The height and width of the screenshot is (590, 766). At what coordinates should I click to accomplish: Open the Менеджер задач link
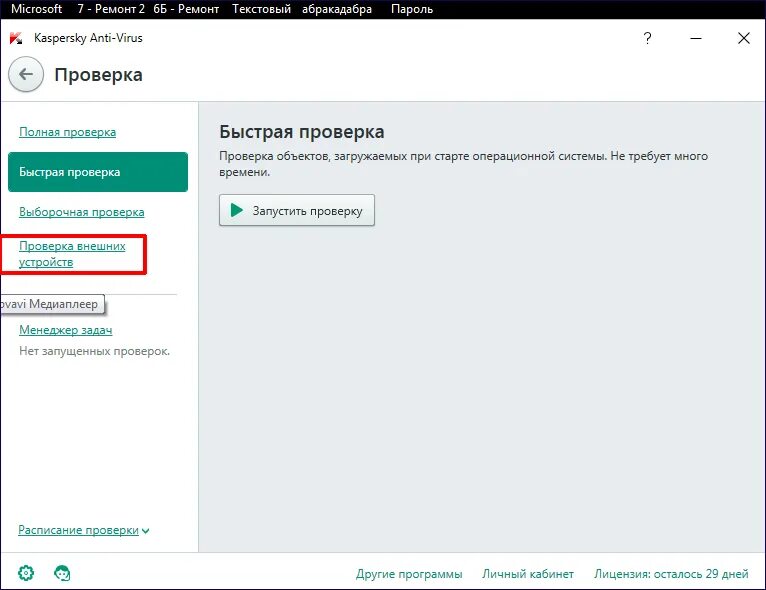pos(65,330)
